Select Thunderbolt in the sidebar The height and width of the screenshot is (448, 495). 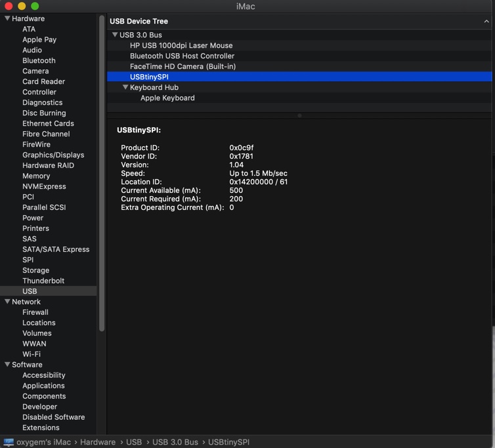click(43, 281)
